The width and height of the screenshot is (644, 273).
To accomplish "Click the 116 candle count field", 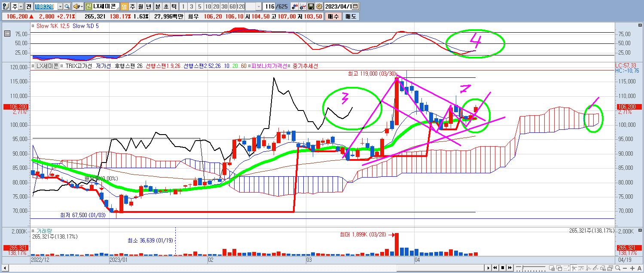I will [x=270, y=6].
